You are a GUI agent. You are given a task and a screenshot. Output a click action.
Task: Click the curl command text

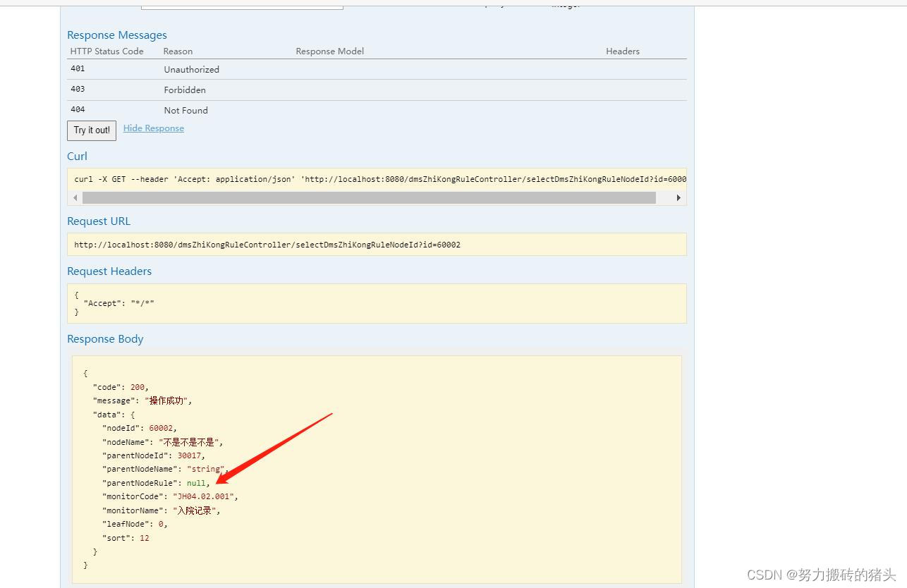[380, 179]
